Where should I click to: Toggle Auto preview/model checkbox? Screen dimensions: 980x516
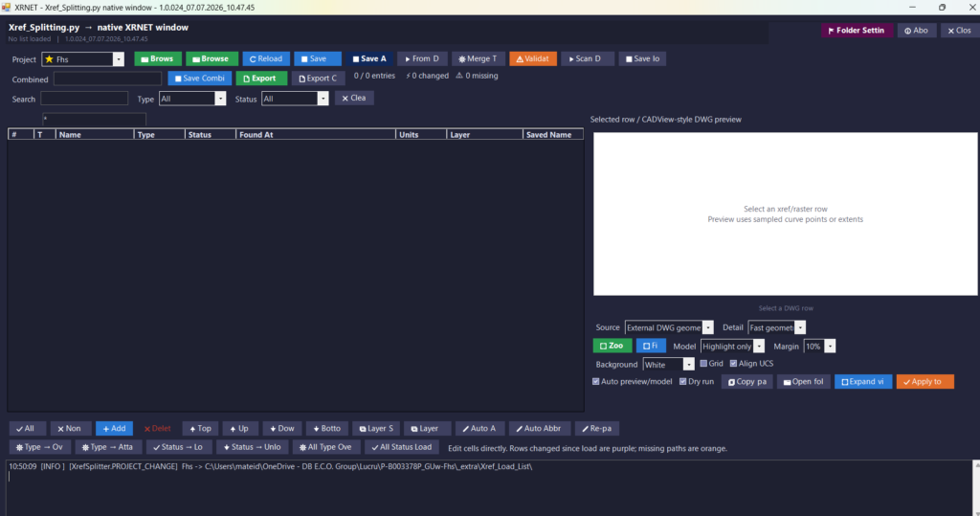595,382
